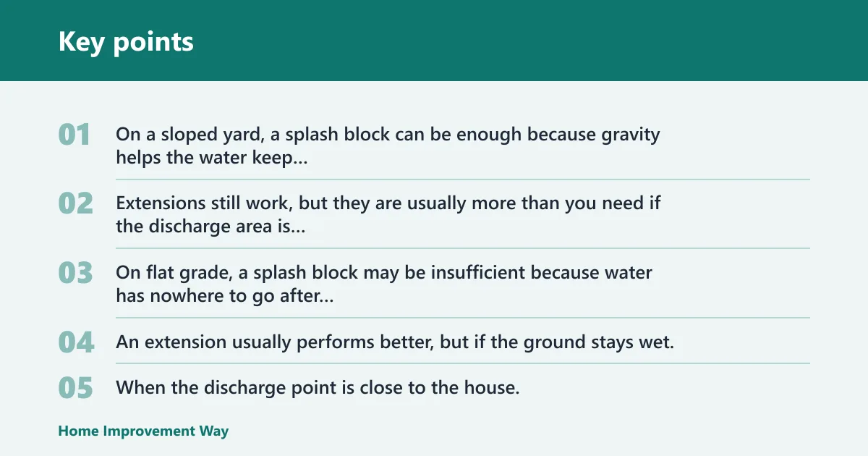Click the words "helps the water keep..."
This screenshot has width=868, height=456.
[212, 157]
